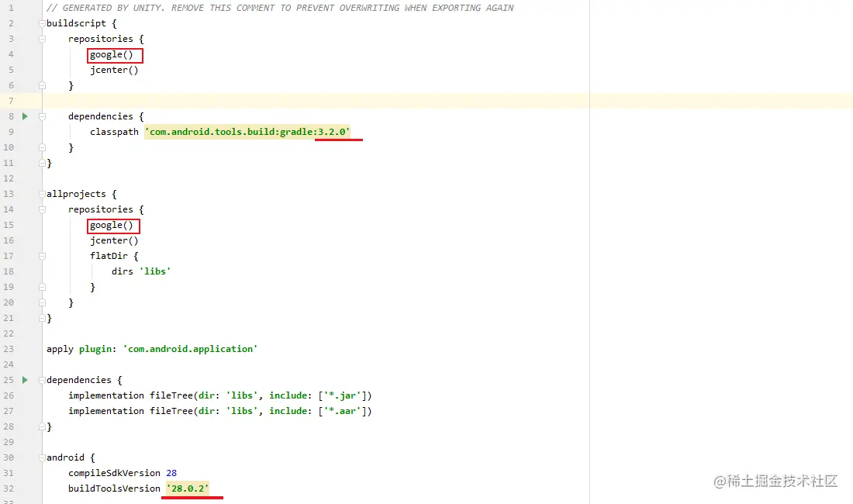853x504 pixels.
Task: Click dependencies keyword on line 25
Action: [79, 380]
